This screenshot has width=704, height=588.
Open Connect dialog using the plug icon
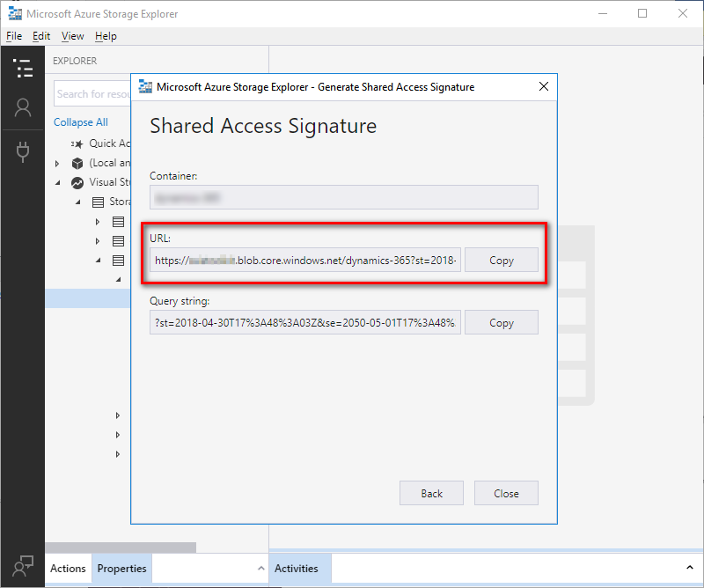click(23, 151)
